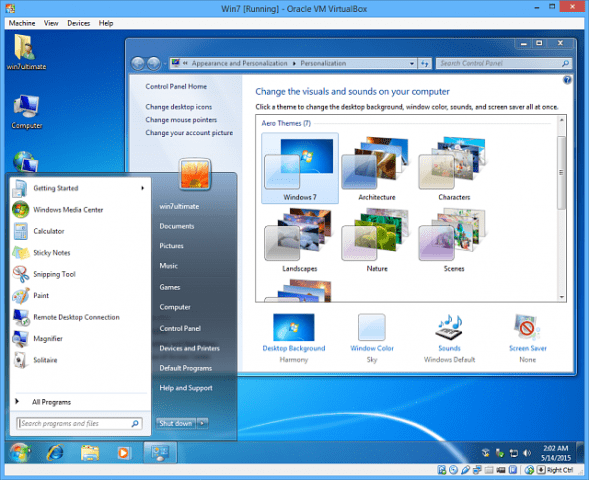
Task: Click the user account picture
Action: 195,175
